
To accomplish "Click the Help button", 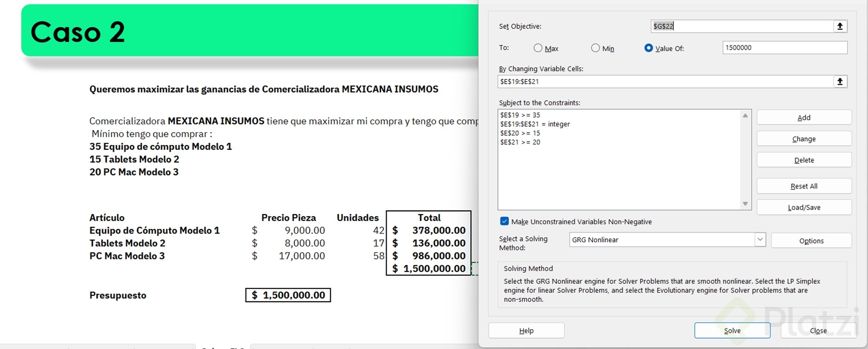I will pyautogui.click(x=526, y=330).
